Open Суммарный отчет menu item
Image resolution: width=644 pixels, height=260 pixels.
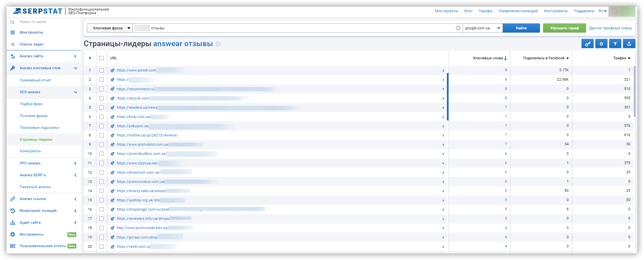tap(35, 80)
